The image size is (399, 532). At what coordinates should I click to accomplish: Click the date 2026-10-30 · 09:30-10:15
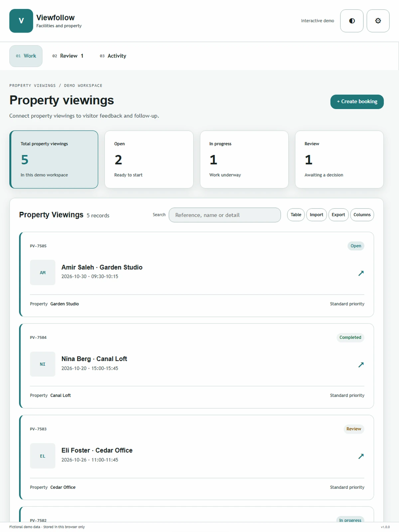pyautogui.click(x=90, y=276)
